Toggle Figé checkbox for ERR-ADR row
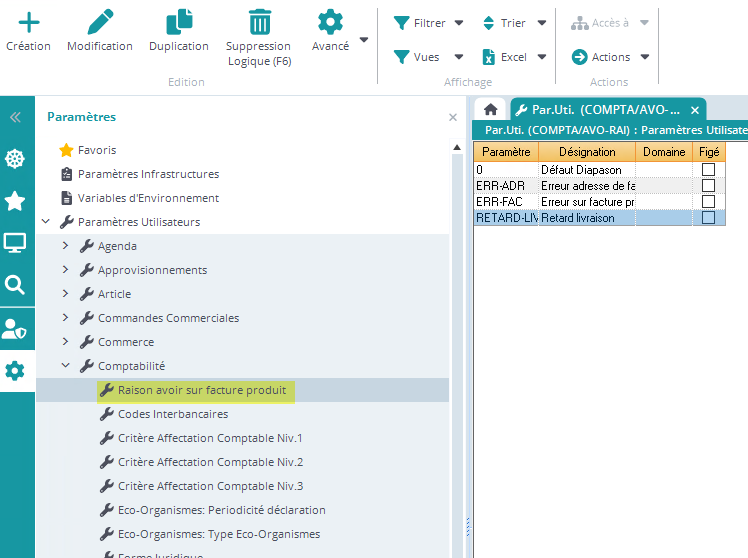This screenshot has height=558, width=748. pyautogui.click(x=708, y=186)
